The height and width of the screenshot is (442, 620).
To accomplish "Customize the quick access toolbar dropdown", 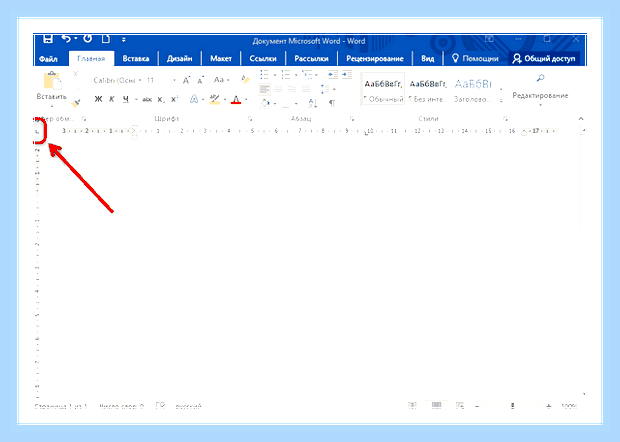I will (124, 40).
